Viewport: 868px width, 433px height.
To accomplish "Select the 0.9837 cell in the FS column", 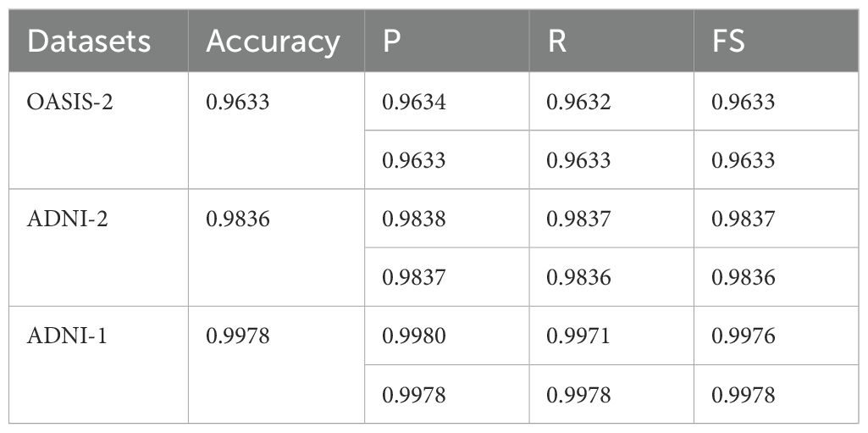I will coord(744,219).
